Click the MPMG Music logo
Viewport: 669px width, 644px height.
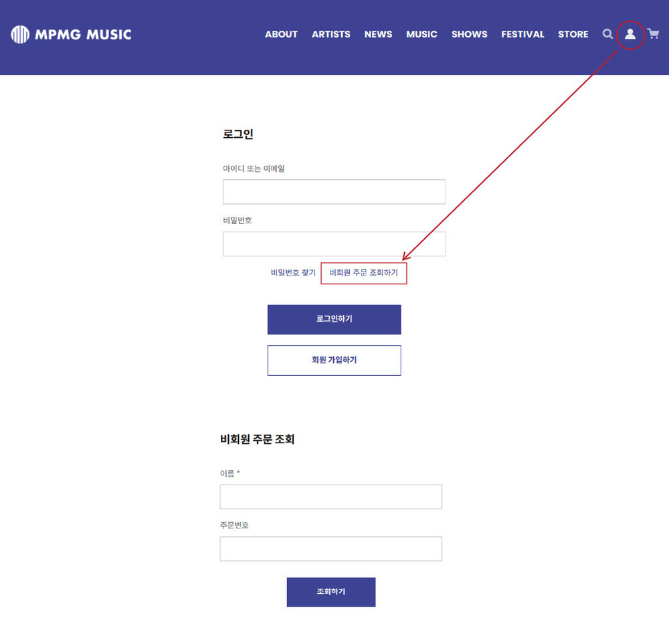[71, 34]
